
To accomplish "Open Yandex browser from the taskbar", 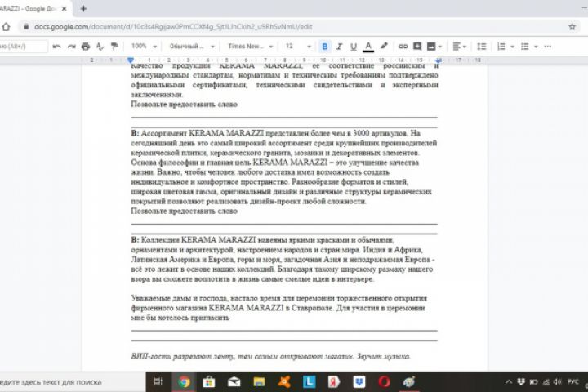I will pos(334,382).
